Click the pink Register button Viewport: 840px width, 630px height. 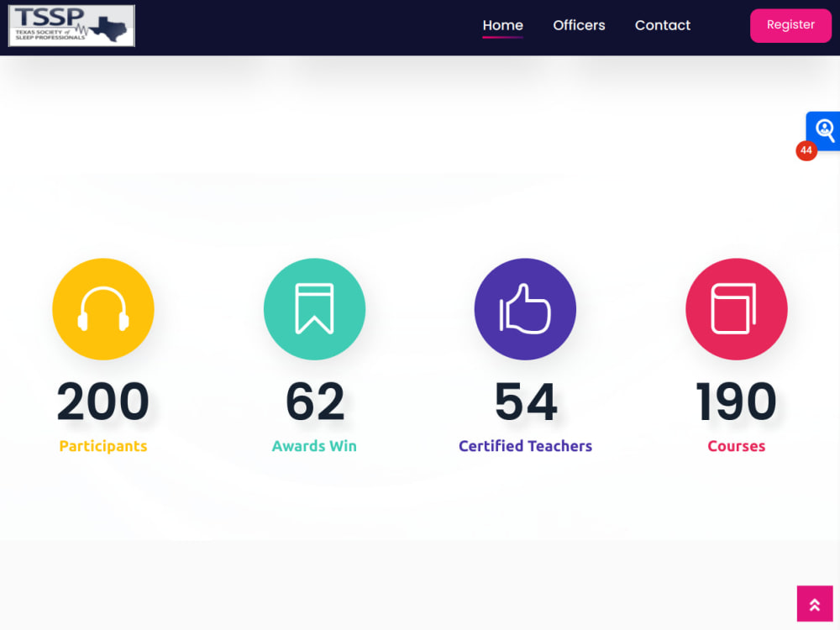pyautogui.click(x=790, y=25)
